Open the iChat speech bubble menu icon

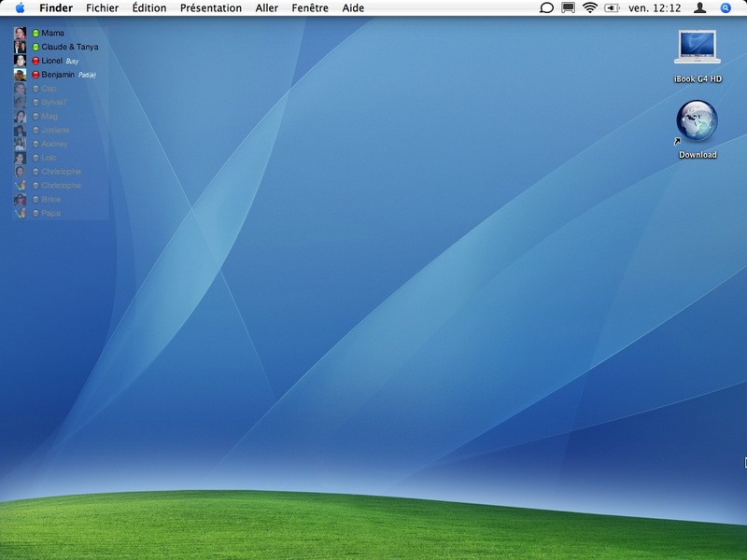tap(546, 7)
